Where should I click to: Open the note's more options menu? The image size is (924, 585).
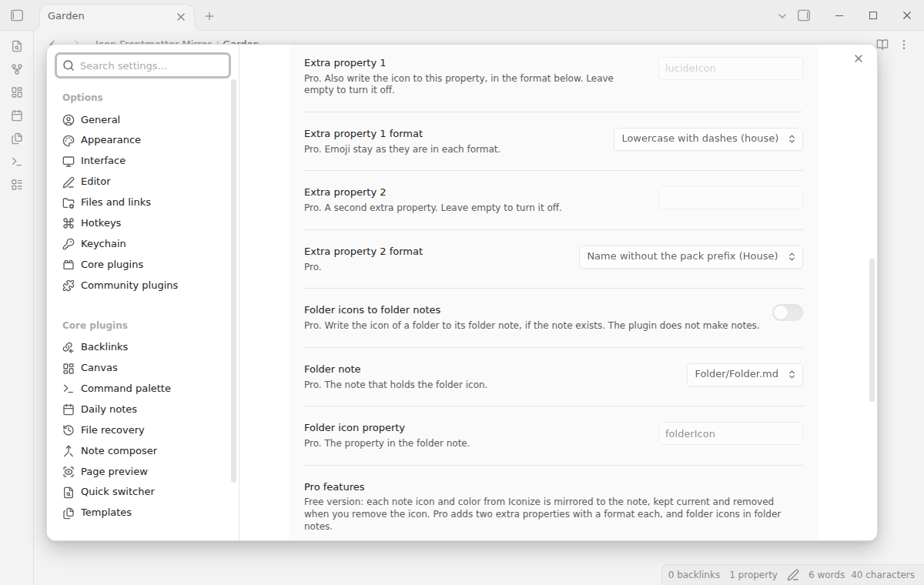pos(906,45)
